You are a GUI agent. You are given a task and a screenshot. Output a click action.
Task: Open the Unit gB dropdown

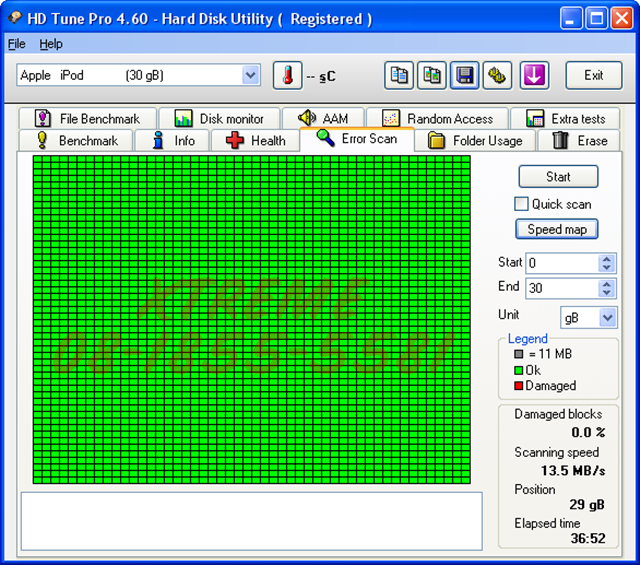pyautogui.click(x=607, y=317)
